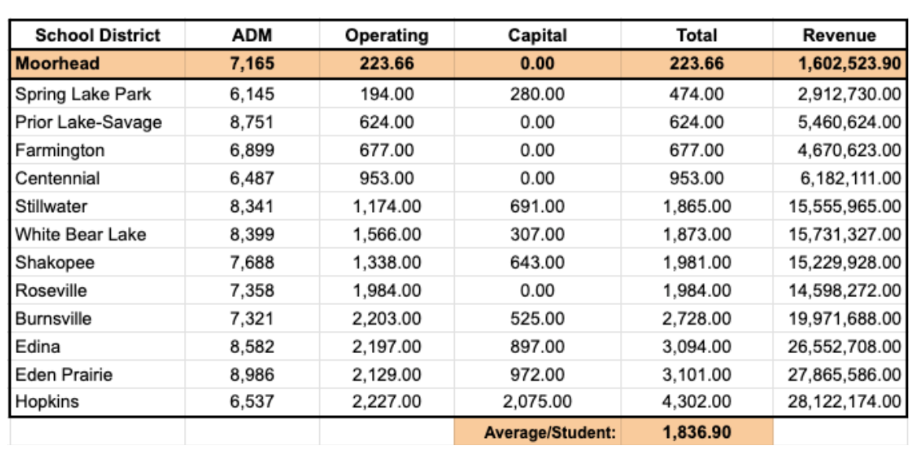This screenshot has width=916, height=462.
Task: Select the ADM header cell
Action: (252, 35)
